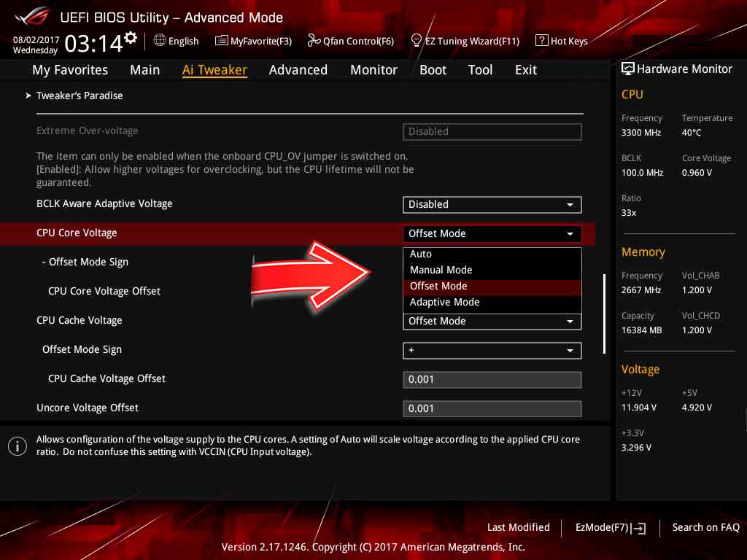
Task: Click the 08/02/2017 date text
Action: [36, 39]
